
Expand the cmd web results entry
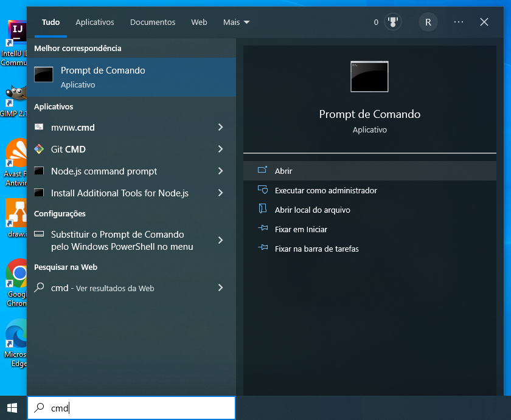(220, 287)
